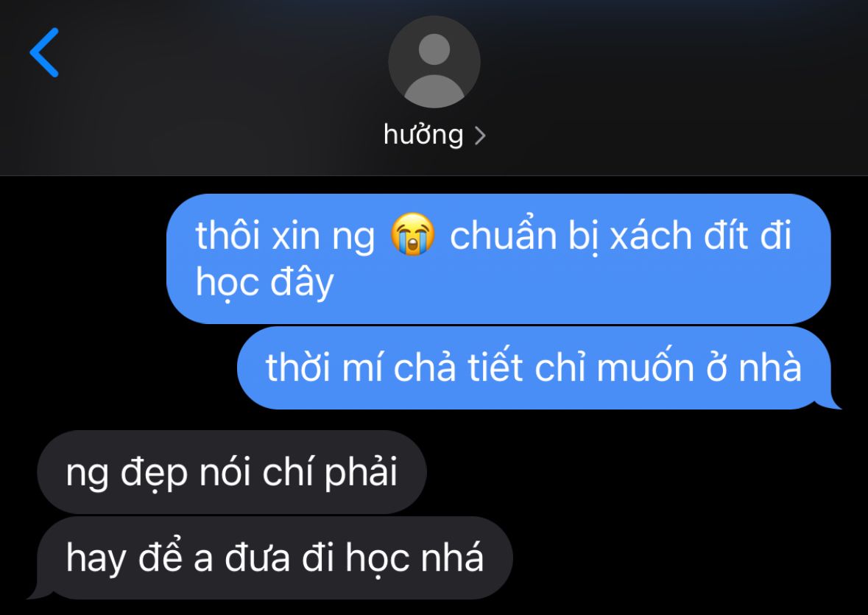Open the gray contact avatar
This screenshot has height=615, width=868.
(434, 62)
